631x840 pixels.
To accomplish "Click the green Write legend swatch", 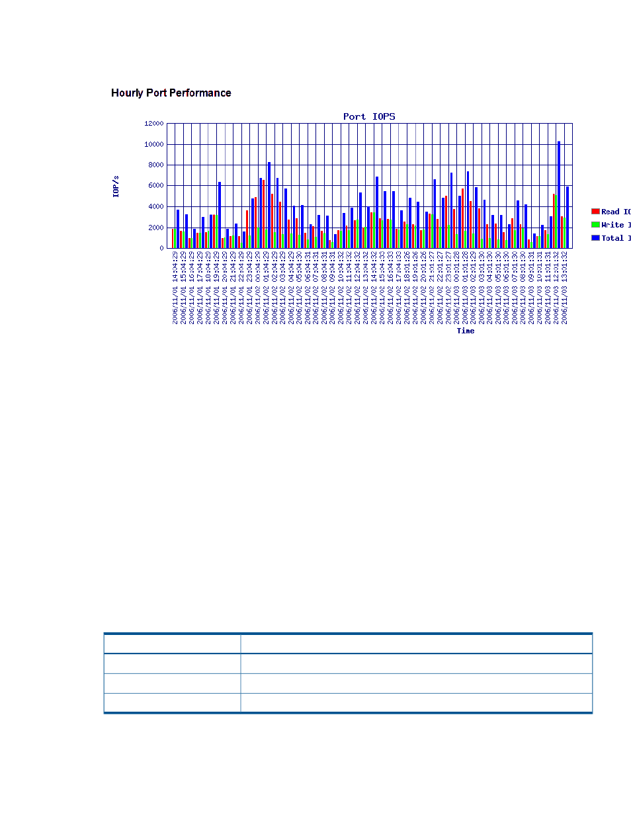I will point(595,225).
